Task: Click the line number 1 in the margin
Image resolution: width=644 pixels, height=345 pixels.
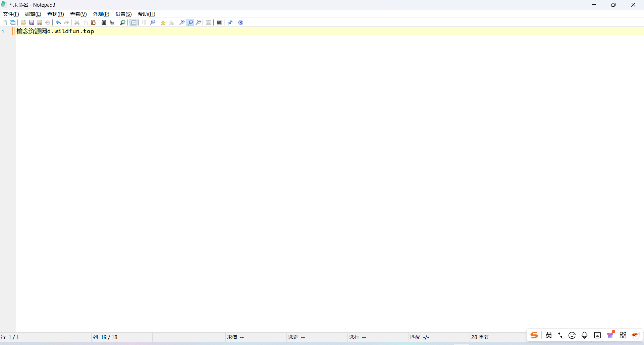Action: [x=3, y=32]
